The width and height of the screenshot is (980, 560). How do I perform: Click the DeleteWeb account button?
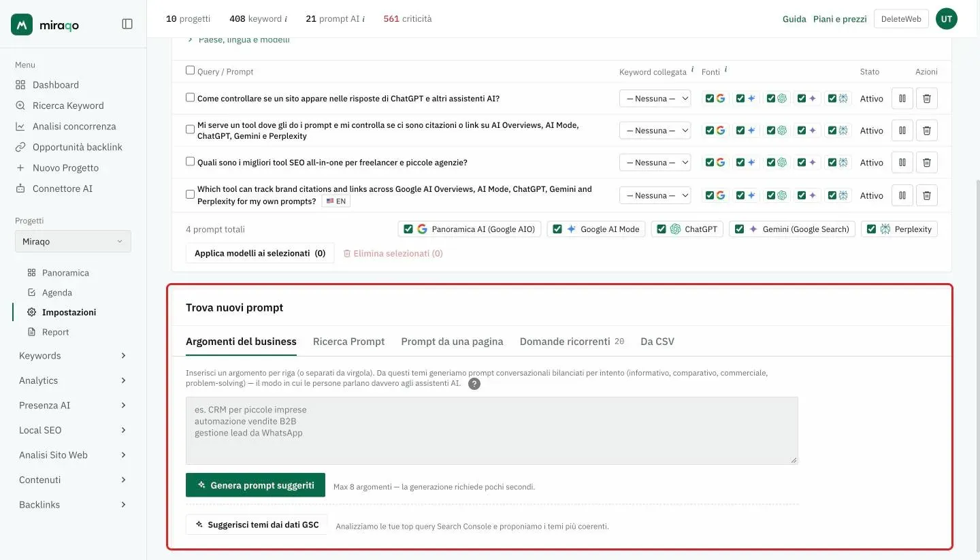901,19
